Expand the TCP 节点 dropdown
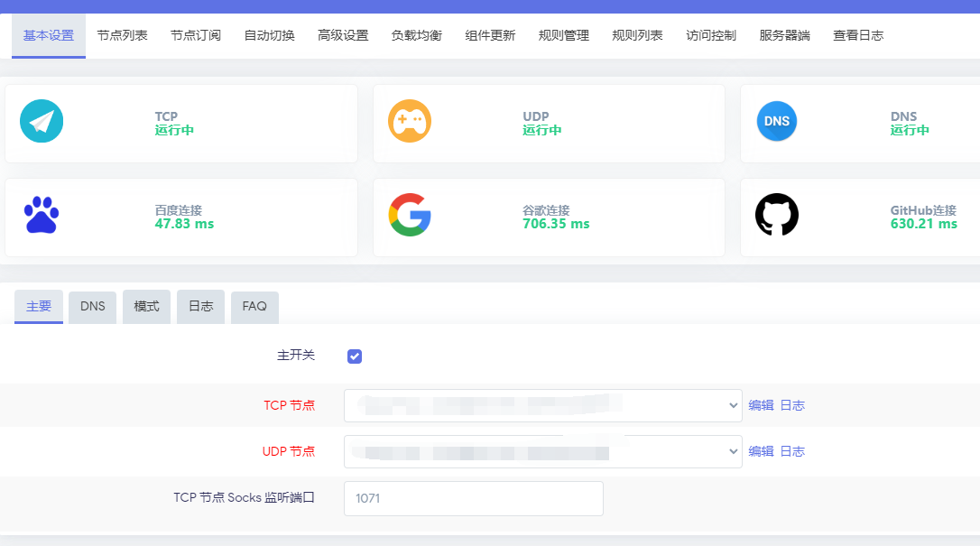 coord(542,405)
